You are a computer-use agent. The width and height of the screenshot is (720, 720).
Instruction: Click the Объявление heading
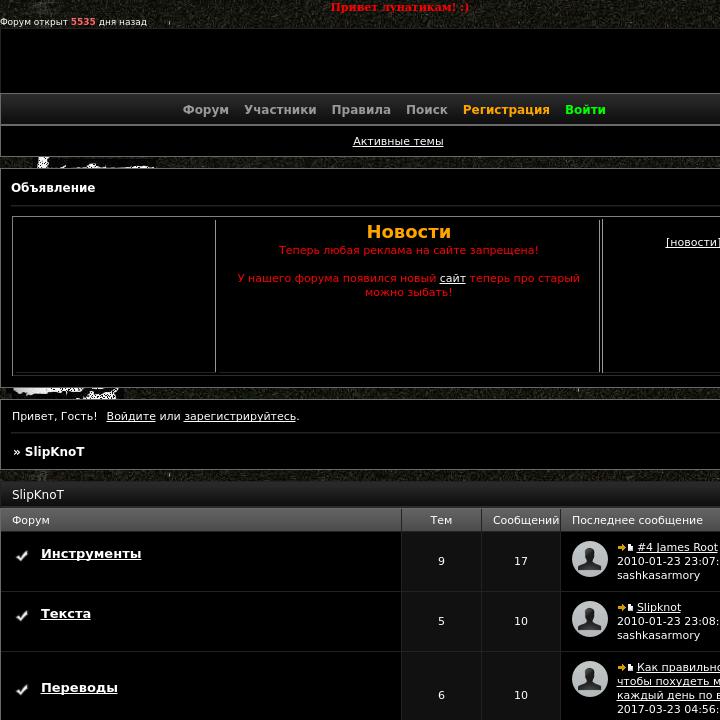[53, 188]
